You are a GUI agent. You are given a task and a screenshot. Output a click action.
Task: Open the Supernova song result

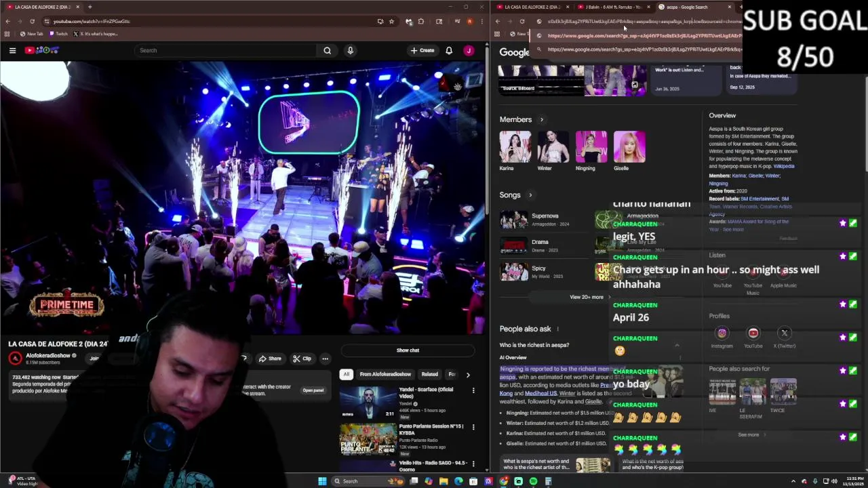[x=545, y=220]
